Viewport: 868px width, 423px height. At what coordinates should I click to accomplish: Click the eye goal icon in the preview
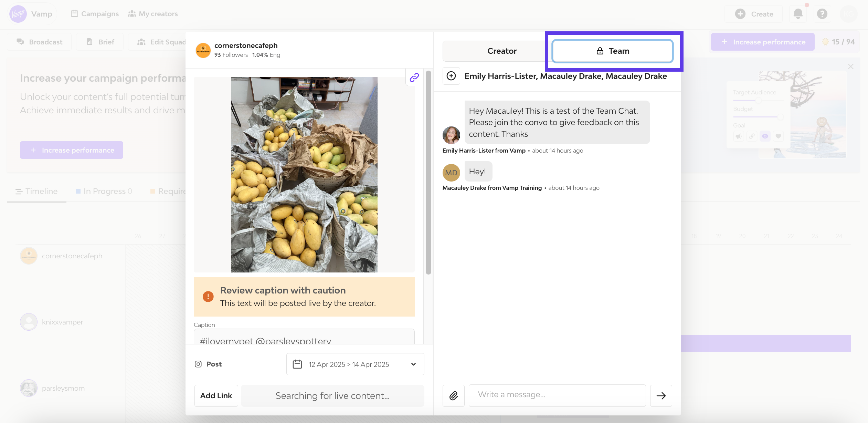click(765, 136)
